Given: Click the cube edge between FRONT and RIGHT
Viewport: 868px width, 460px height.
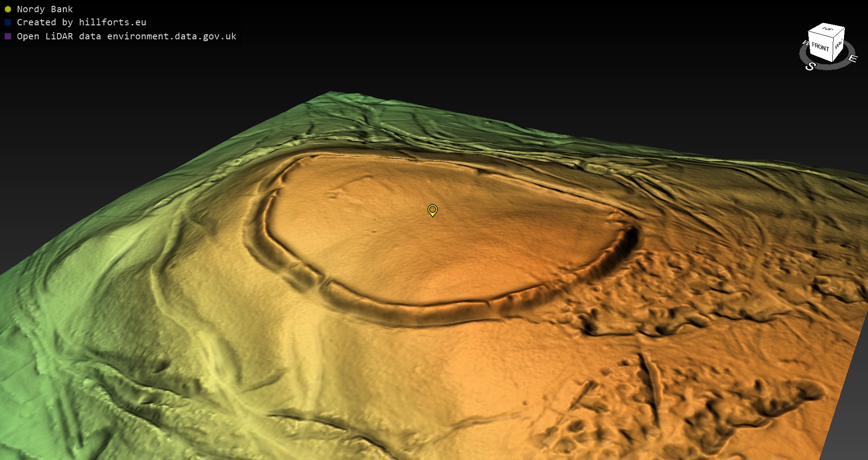Looking at the screenshot, I should pos(833,48).
